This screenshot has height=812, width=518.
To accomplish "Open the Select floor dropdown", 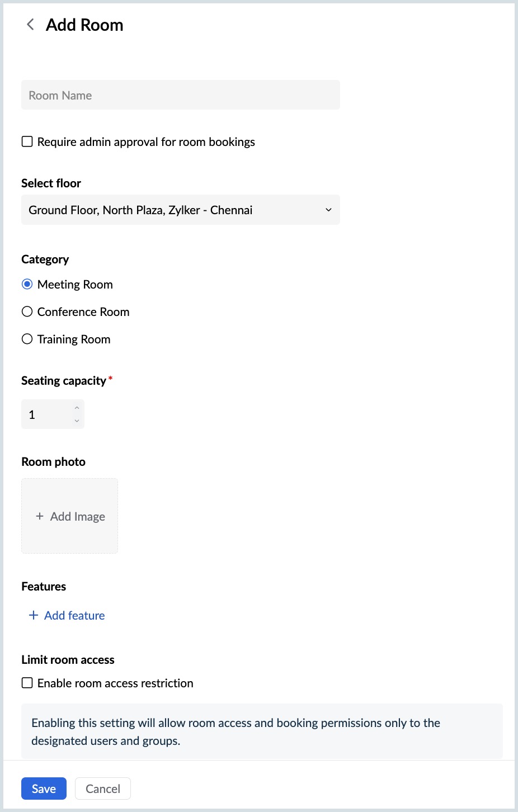I will click(180, 210).
